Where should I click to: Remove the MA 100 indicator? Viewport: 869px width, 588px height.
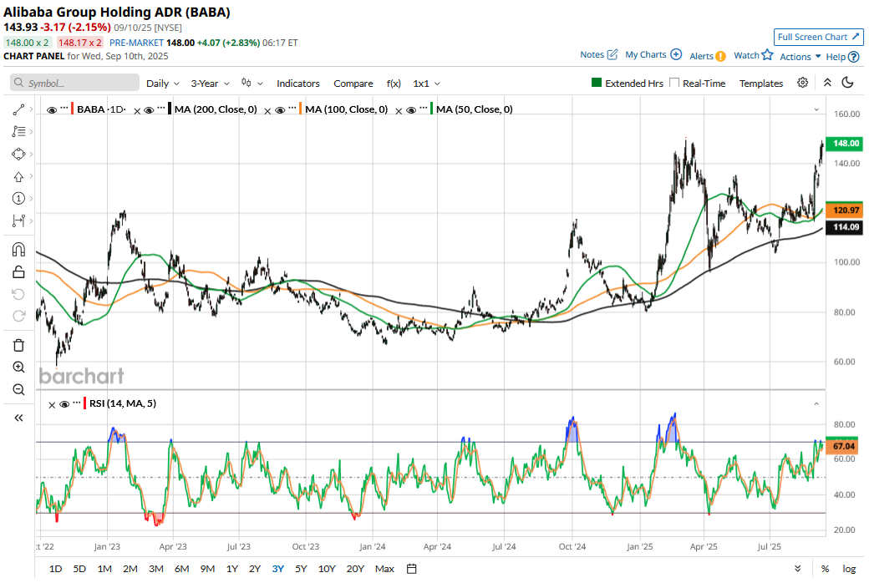coord(267,111)
